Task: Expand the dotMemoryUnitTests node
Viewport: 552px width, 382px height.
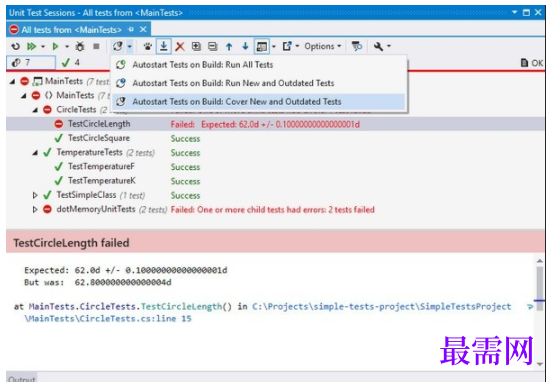Action: click(35, 209)
